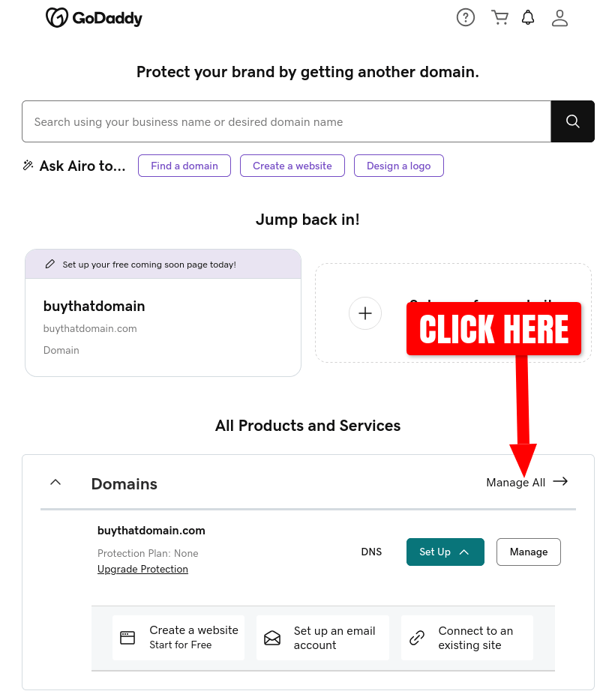Viewport: 612px width, 700px height.
Task: Open the account profile icon
Action: 559,17
